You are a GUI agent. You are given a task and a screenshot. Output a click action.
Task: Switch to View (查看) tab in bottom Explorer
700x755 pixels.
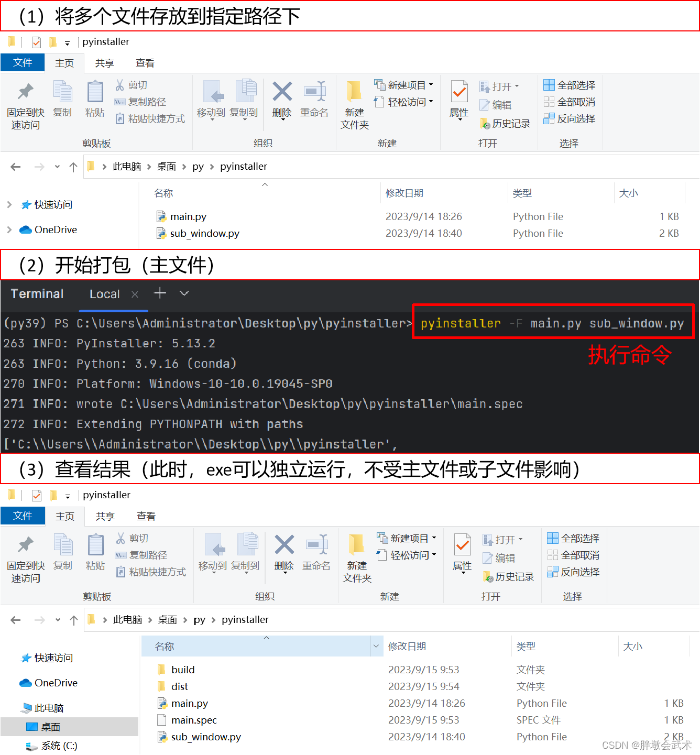point(146,516)
